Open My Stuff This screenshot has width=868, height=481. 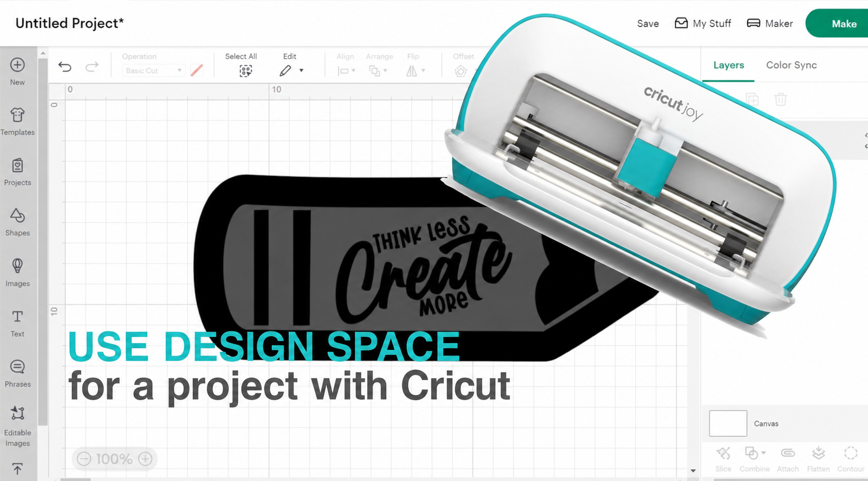coord(703,24)
